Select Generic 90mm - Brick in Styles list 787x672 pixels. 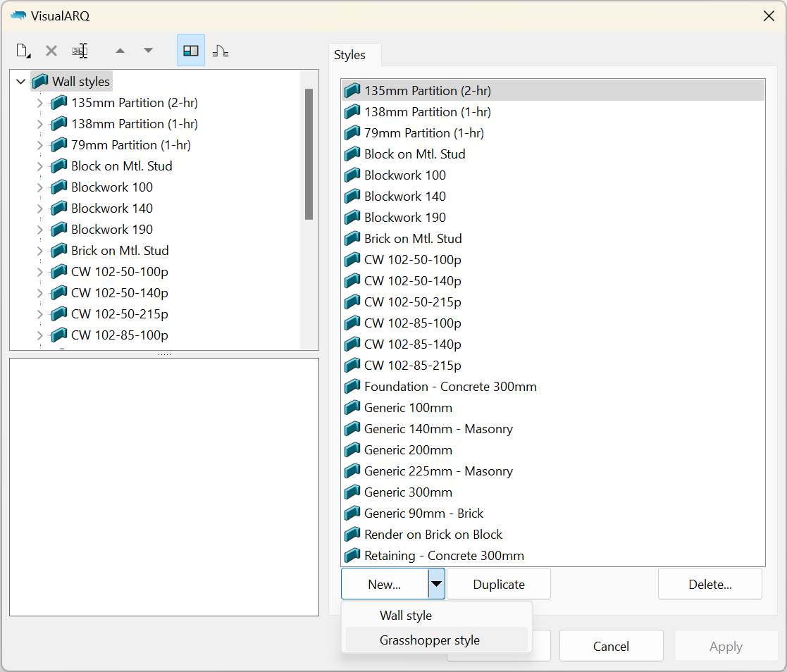click(553, 513)
